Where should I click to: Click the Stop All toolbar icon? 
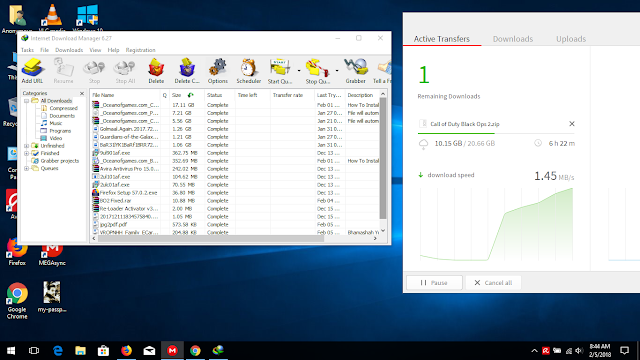tap(125, 71)
